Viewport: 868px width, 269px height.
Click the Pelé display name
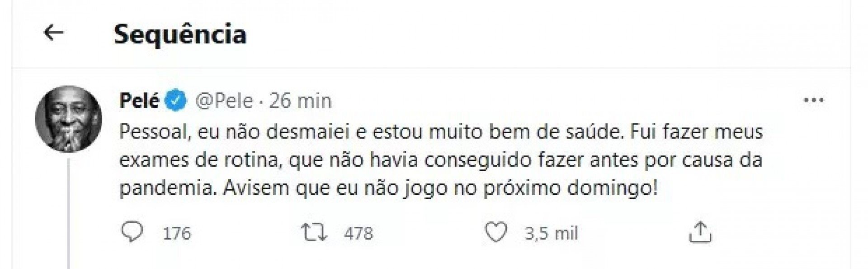click(x=139, y=101)
